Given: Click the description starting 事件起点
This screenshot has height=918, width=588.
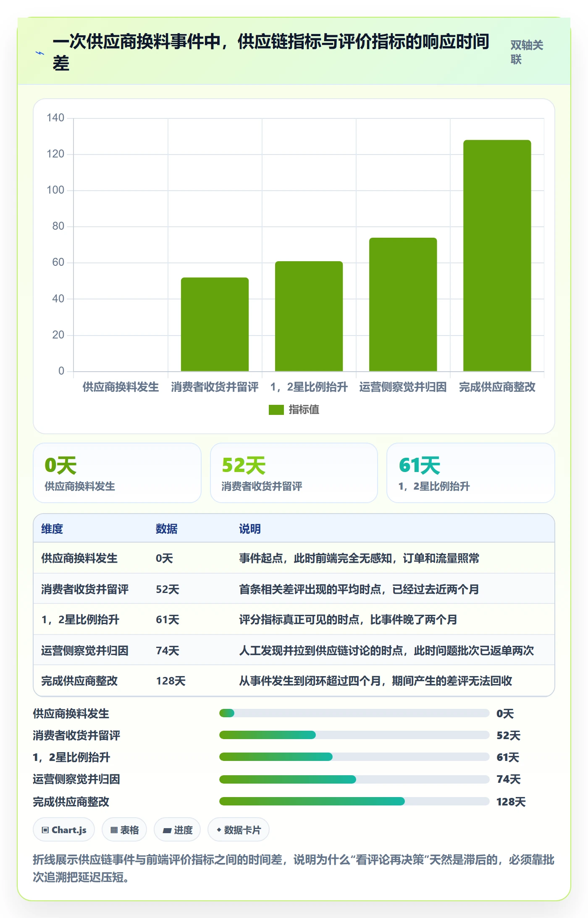Looking at the screenshot, I should click(x=359, y=558).
